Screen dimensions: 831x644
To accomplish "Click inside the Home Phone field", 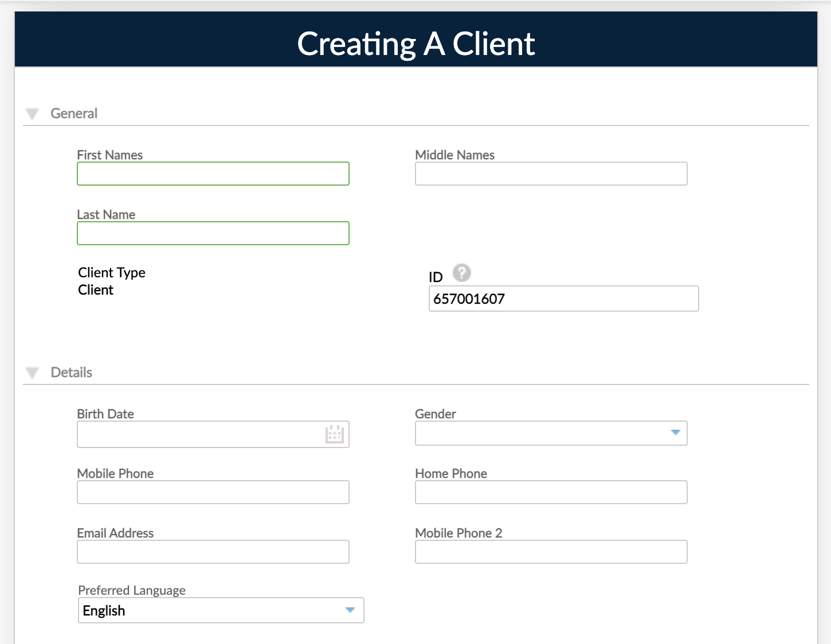I will tap(550, 492).
